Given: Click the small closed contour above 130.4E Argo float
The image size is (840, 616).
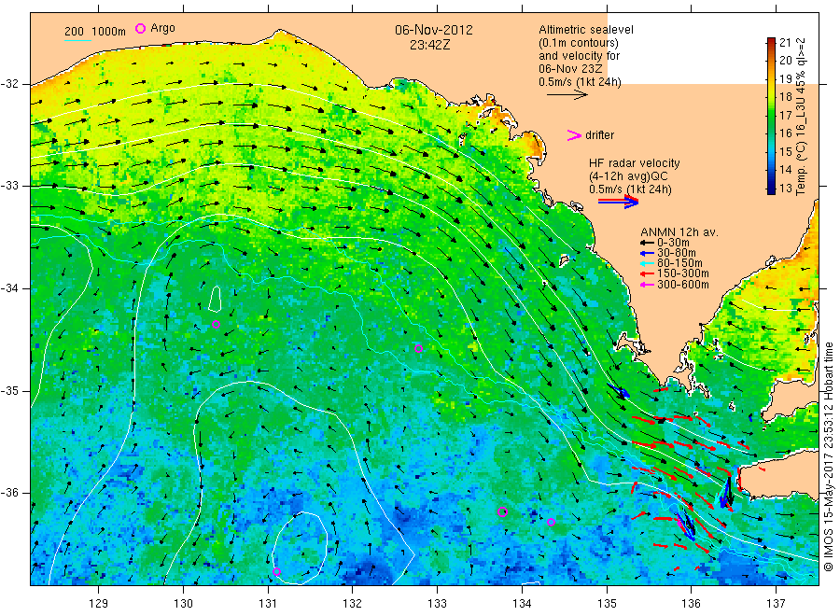Looking at the screenshot, I should click(215, 299).
